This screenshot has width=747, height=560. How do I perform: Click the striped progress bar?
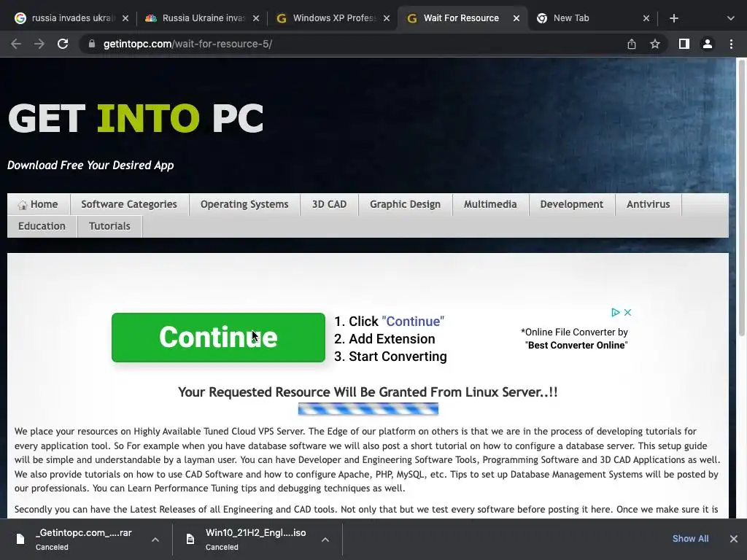[368, 408]
